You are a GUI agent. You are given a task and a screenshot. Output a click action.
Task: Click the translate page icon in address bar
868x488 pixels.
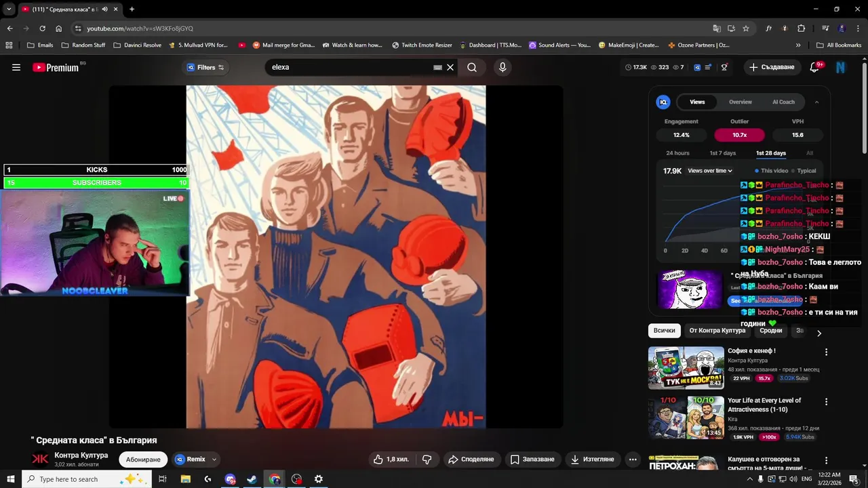tap(717, 28)
